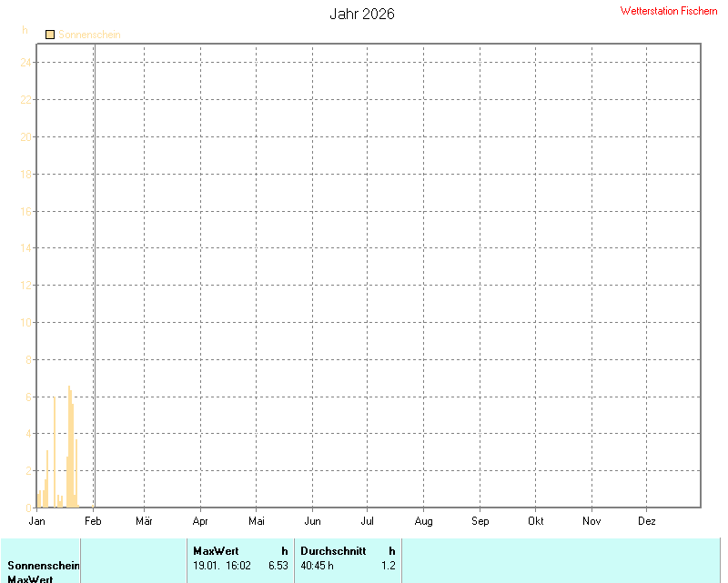Select the Feb month axis label
This screenshot has width=728, height=583.
tap(93, 521)
